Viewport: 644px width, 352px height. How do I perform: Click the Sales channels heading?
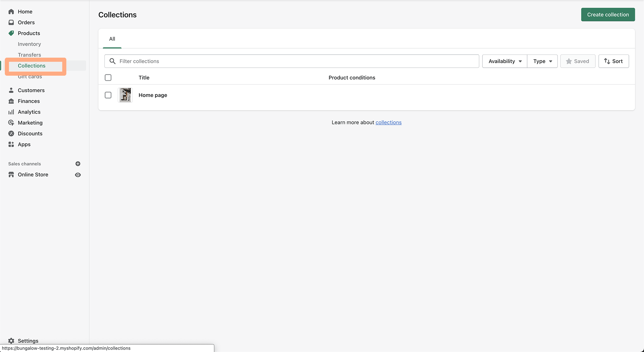pos(24,164)
